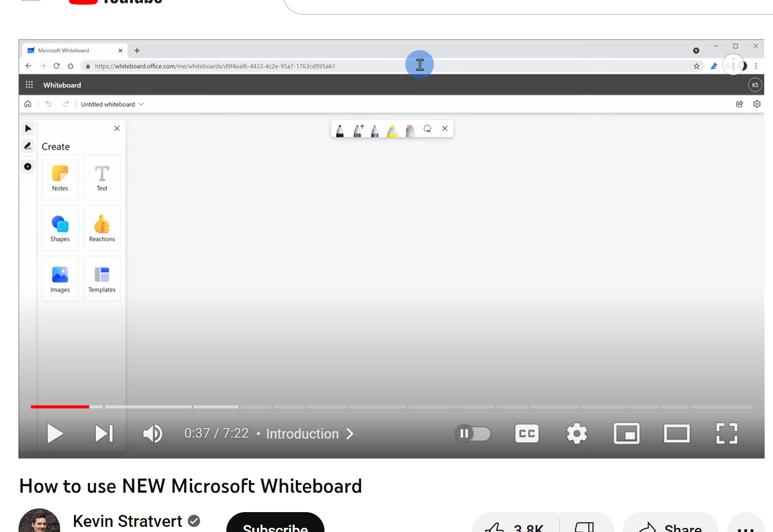Expand the Introduction chapter list
Viewport: 773px width, 532px height.
point(310,433)
